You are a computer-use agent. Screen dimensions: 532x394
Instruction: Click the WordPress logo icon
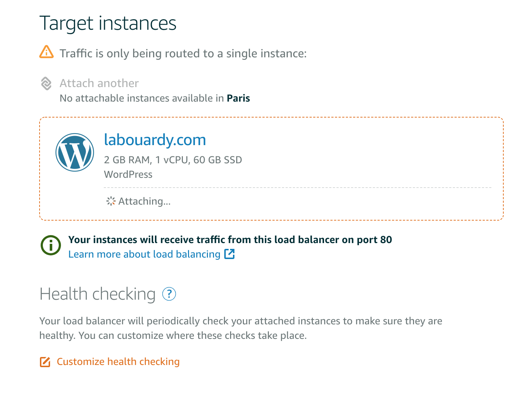tap(75, 152)
